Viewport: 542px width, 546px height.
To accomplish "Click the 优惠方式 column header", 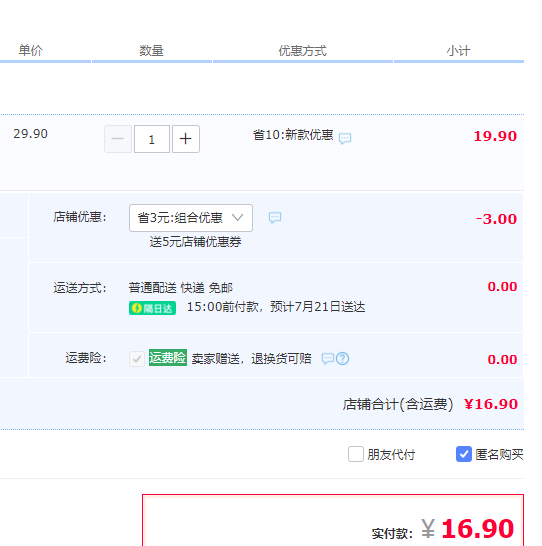I will (303, 51).
